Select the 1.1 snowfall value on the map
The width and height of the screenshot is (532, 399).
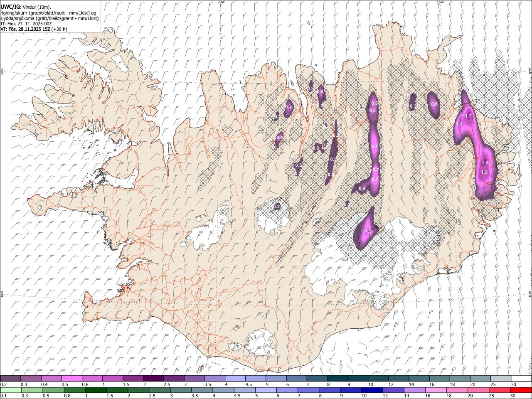coord(459,124)
